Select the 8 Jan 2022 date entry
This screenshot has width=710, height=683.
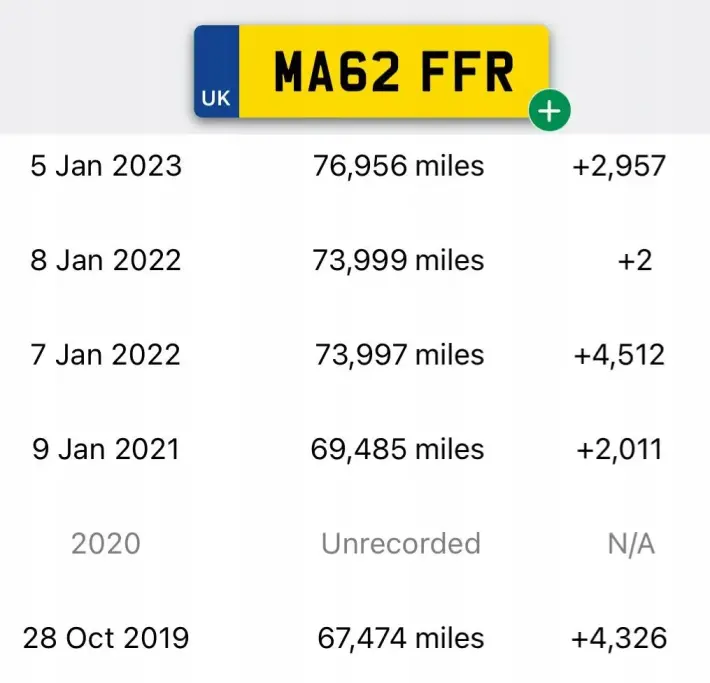[106, 260]
